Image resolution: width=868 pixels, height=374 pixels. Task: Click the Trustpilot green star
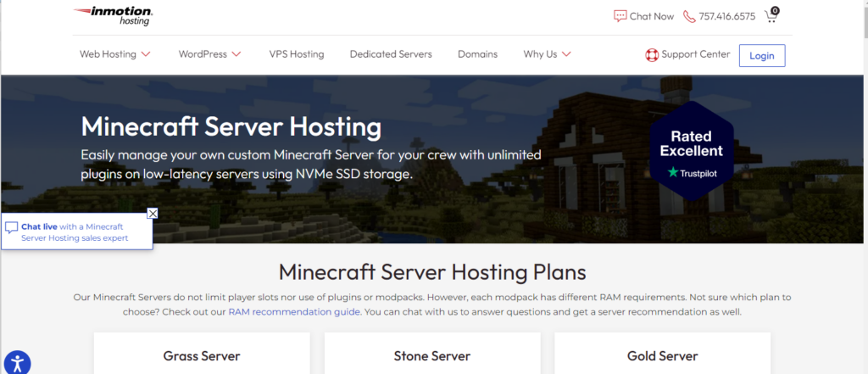pos(673,173)
